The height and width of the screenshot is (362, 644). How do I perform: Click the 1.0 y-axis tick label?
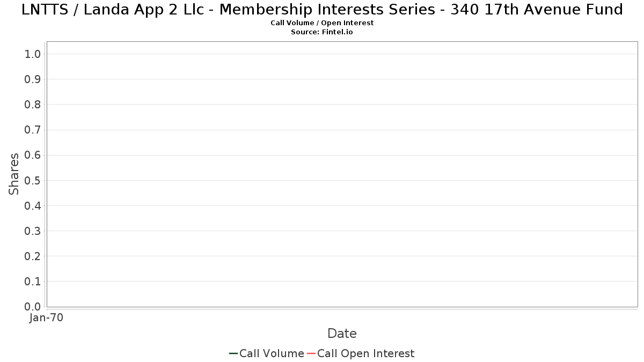(x=33, y=54)
